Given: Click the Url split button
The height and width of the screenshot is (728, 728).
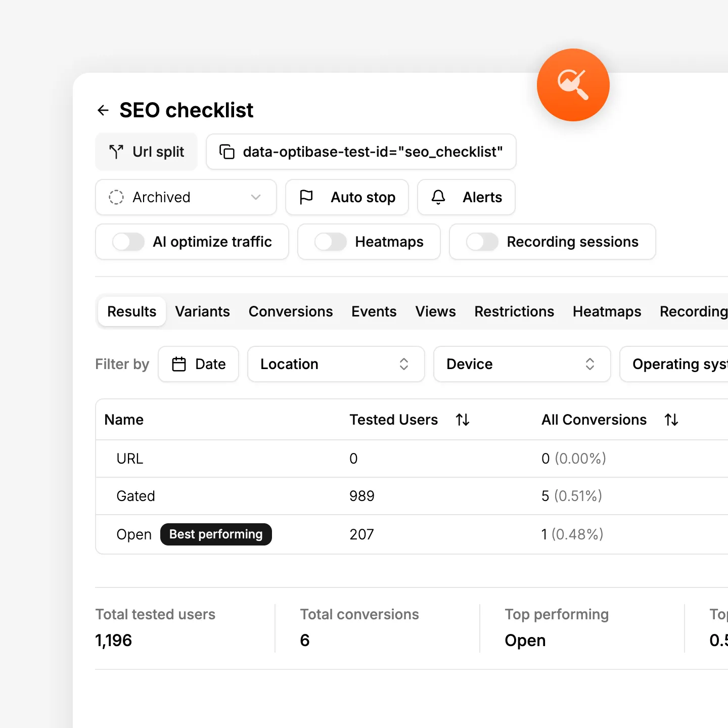Looking at the screenshot, I should point(147,152).
